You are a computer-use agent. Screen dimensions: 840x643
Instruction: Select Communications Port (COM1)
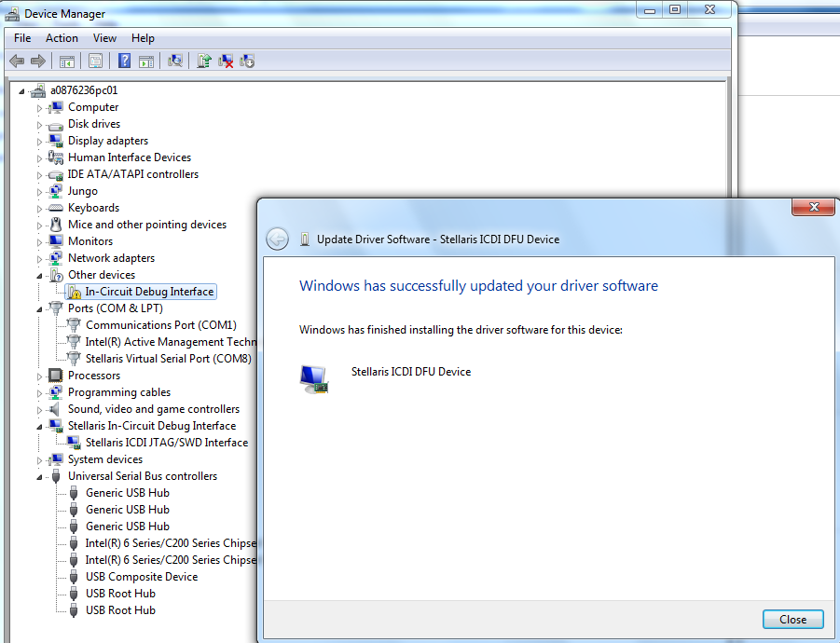click(x=160, y=325)
